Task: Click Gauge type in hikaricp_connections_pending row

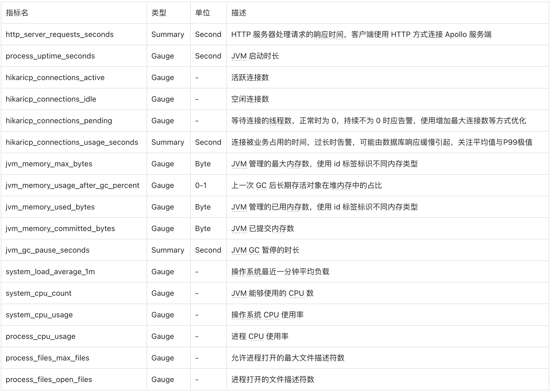Action: [x=162, y=121]
